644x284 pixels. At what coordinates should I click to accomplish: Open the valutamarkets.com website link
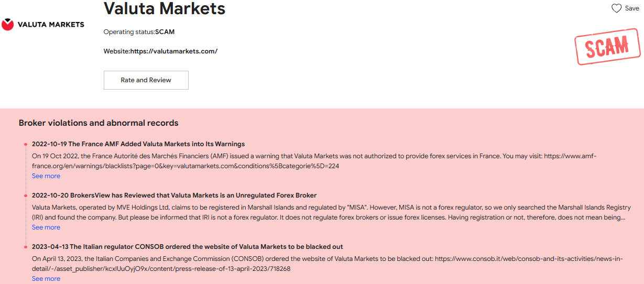click(173, 51)
